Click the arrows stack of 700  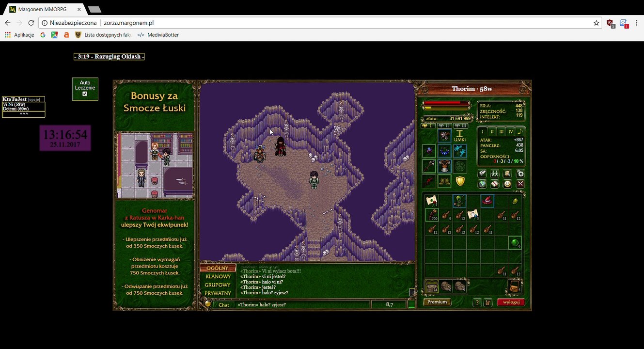(432, 215)
